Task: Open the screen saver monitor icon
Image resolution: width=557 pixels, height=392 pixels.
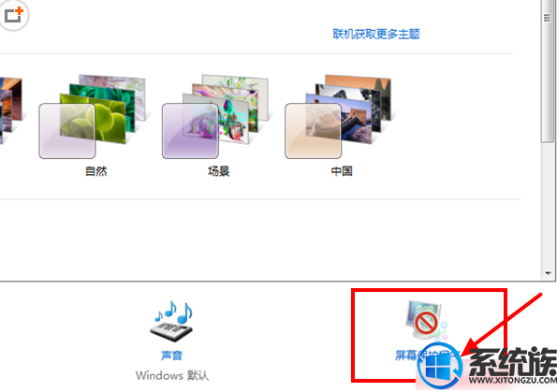Action: [x=427, y=321]
